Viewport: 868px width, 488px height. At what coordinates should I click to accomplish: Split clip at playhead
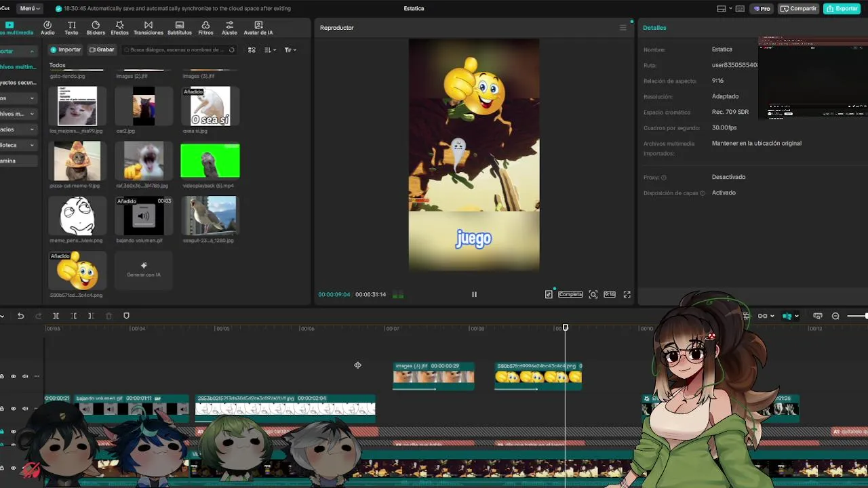(x=56, y=316)
